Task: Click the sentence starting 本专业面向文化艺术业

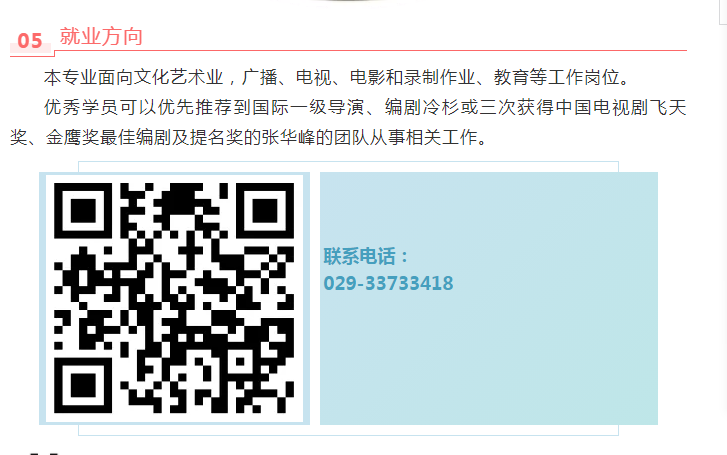Action: pos(337,77)
